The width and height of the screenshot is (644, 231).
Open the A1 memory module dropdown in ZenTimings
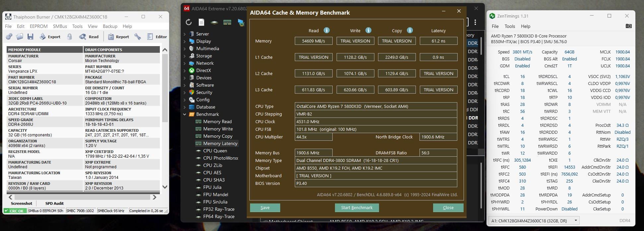pos(534,220)
